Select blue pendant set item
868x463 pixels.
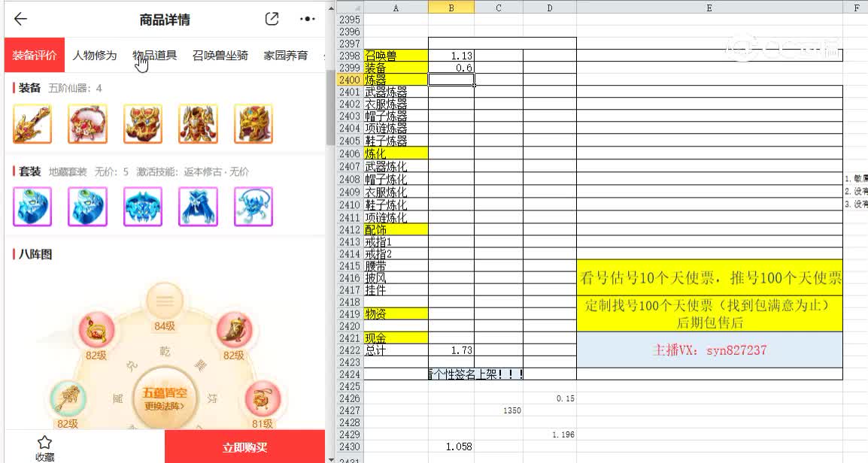tap(253, 207)
